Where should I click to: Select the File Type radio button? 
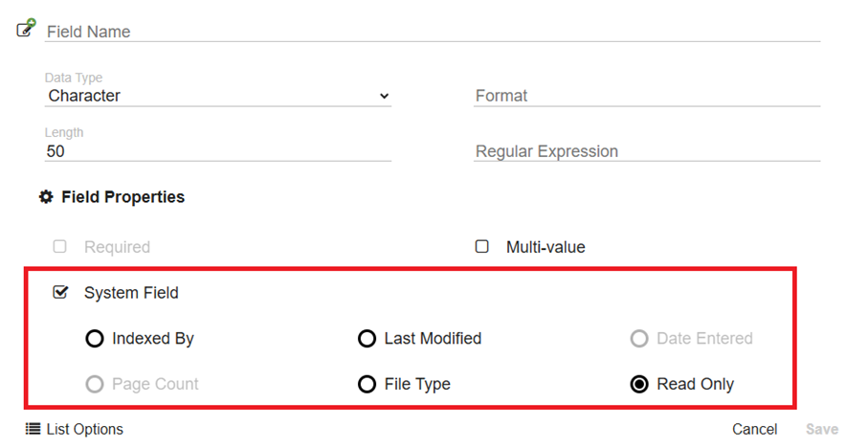pos(367,384)
